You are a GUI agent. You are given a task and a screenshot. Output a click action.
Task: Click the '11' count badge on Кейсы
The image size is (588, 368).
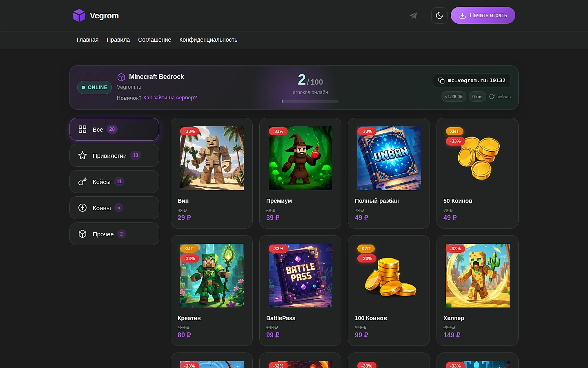119,182
